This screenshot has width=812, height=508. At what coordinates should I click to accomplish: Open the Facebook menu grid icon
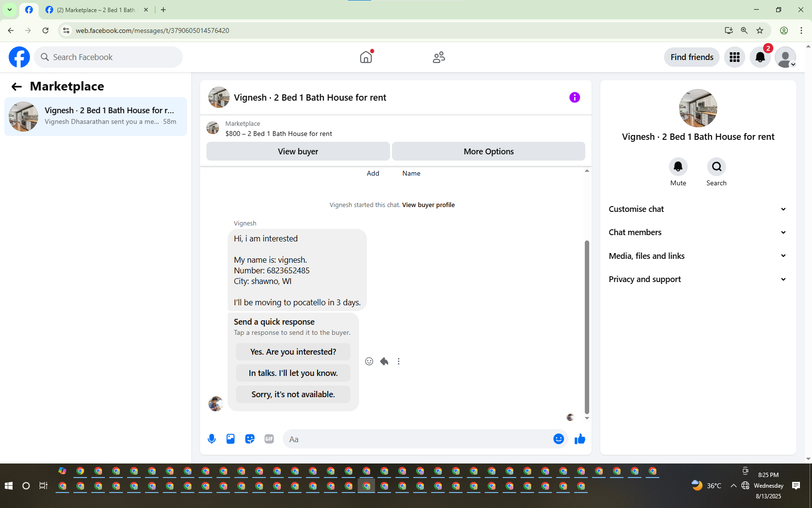[x=735, y=57]
